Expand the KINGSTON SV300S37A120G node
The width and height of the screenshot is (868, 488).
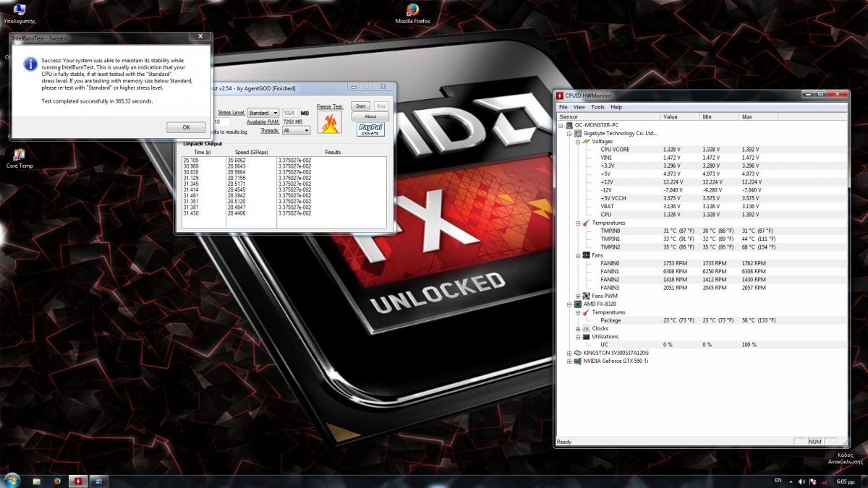569,353
